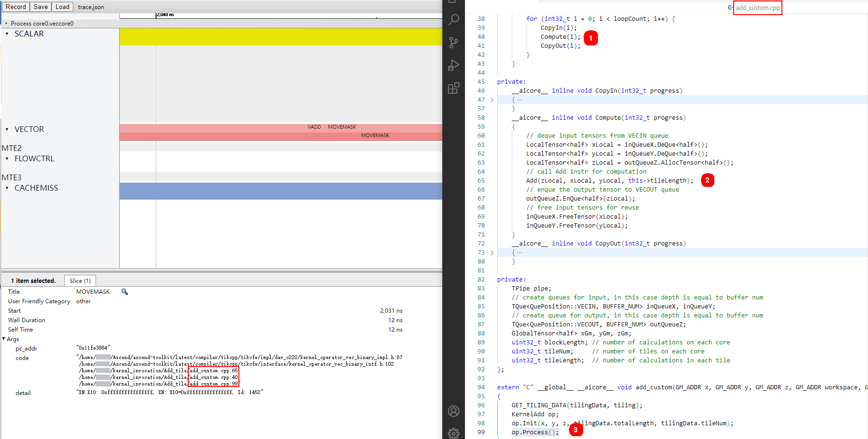Click the MTE3 track label
This screenshot has width=868, height=439.
click(x=12, y=177)
